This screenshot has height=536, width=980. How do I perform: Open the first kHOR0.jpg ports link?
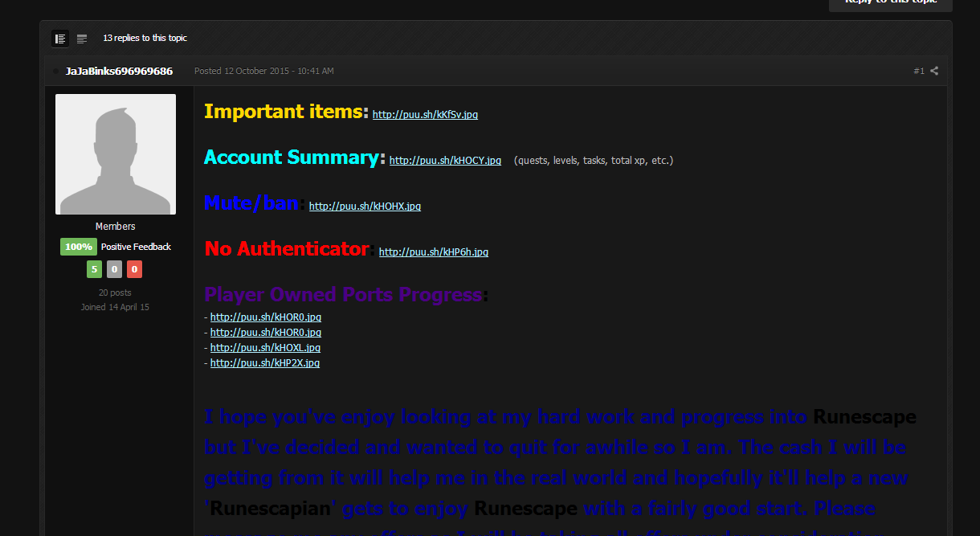[266, 317]
